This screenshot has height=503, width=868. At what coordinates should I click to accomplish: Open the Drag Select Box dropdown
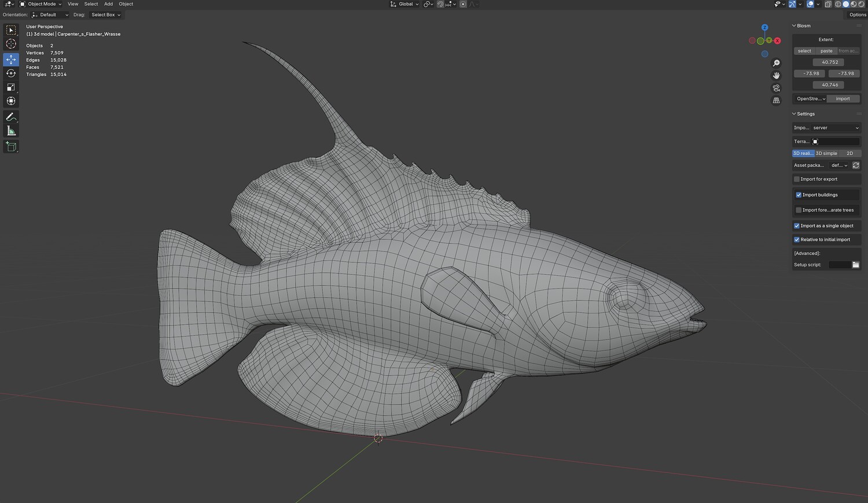[106, 15]
